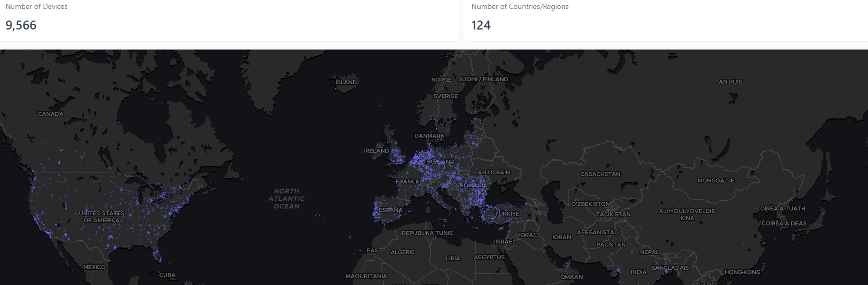
Task: Click the 9,566 devices count value
Action: coord(21,25)
